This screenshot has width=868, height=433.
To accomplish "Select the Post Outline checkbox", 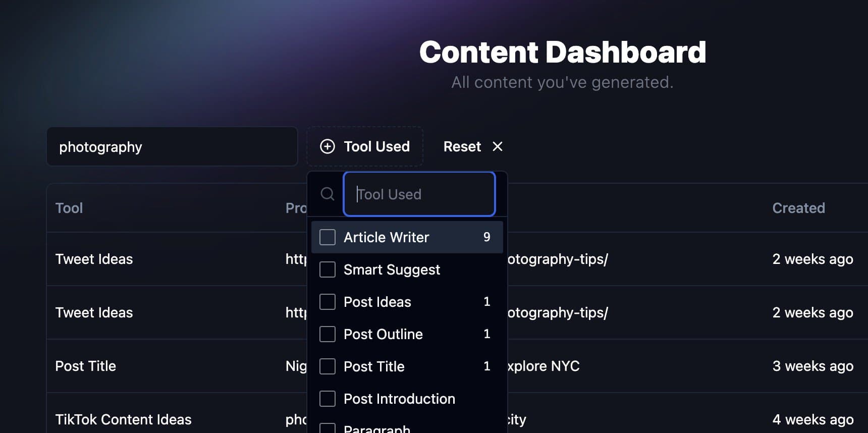I will coord(328,334).
